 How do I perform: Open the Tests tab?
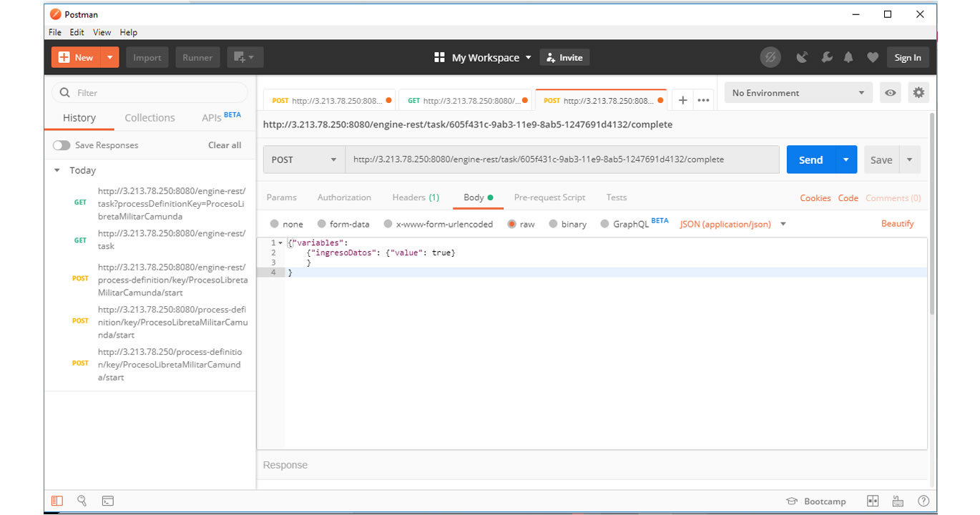616,197
